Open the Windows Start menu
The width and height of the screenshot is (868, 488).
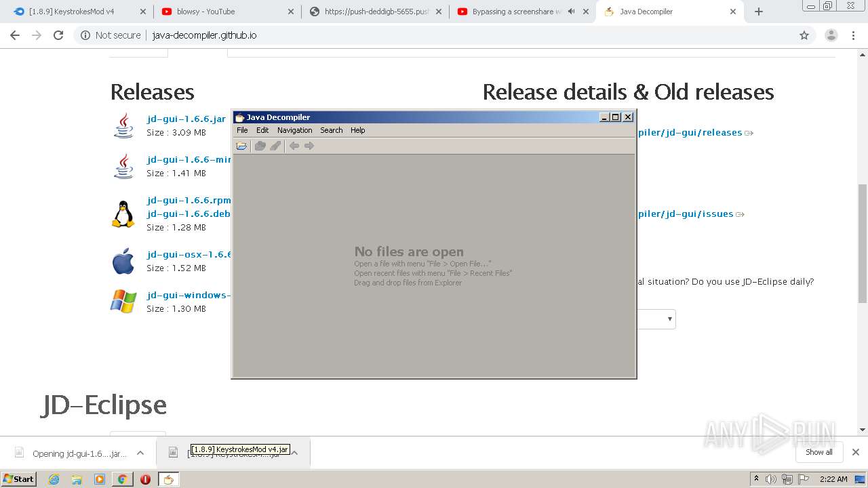[x=19, y=479]
